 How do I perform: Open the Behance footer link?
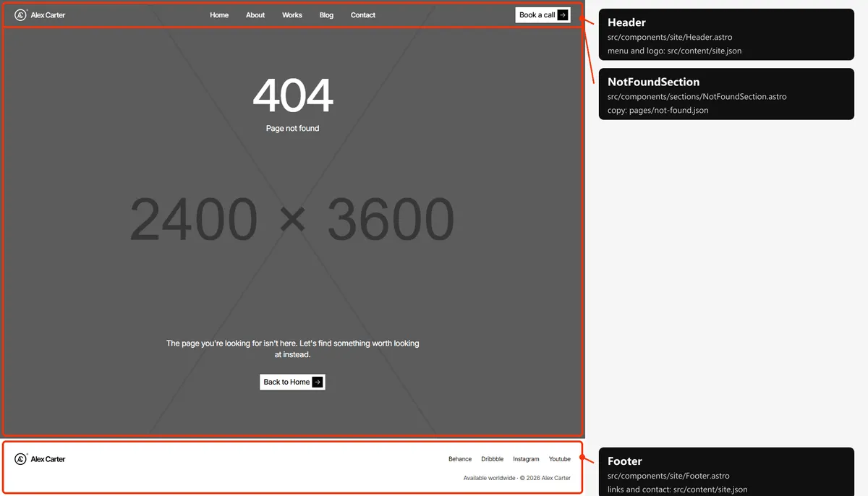[x=460, y=459]
